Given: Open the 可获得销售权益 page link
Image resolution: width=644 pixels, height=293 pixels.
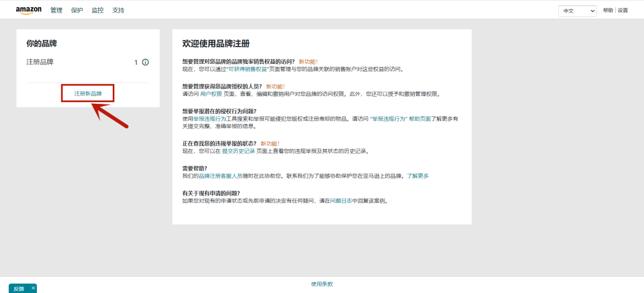Looking at the screenshot, I should pyautogui.click(x=247, y=69).
